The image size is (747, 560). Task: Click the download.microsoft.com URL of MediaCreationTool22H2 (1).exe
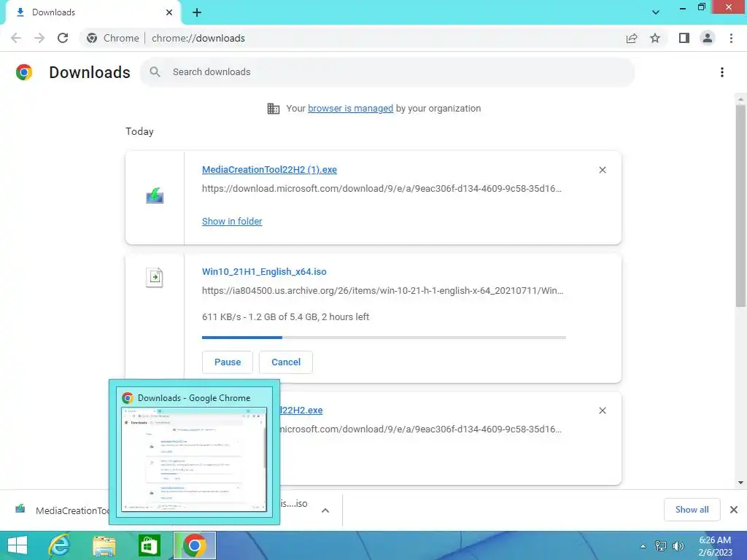tap(382, 189)
